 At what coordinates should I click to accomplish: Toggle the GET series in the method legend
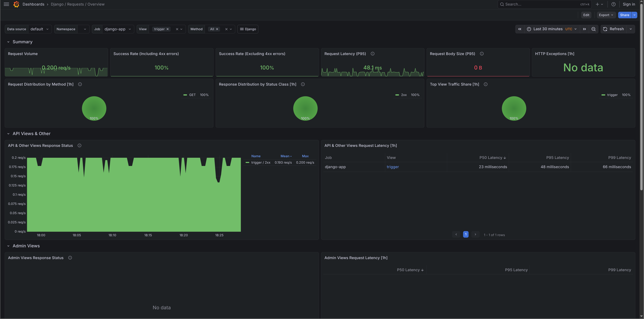tap(193, 95)
